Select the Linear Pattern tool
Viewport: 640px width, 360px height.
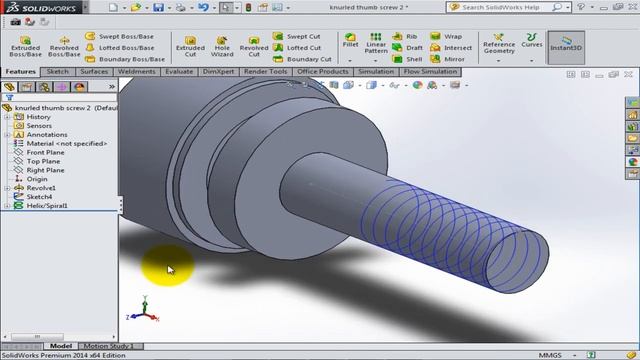376,43
